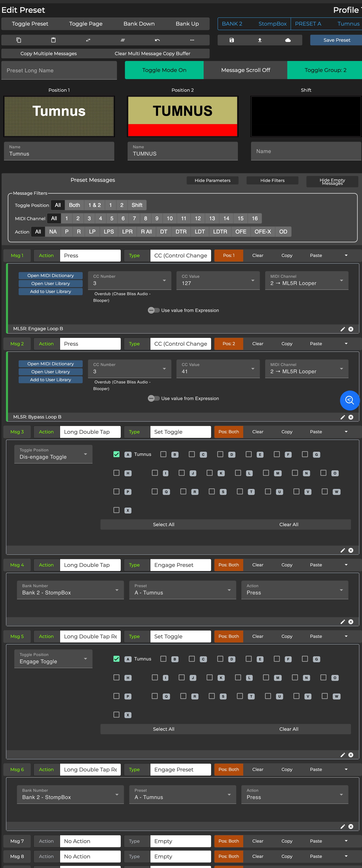Select the LDT action filter tab
Screen dimensions: 362x868
coord(200,232)
